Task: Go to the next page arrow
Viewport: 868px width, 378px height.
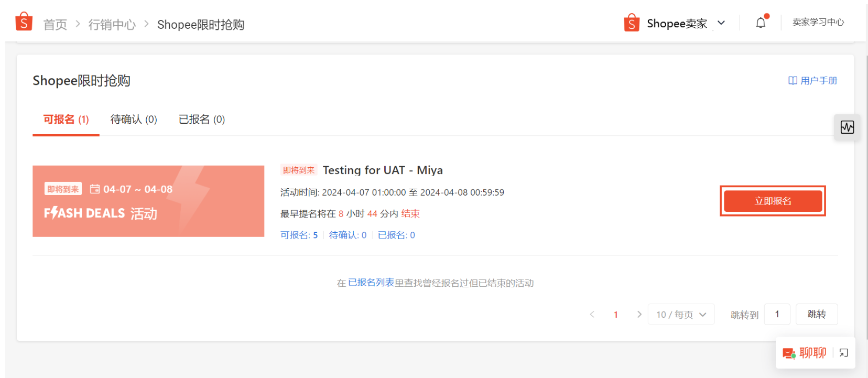Action: [639, 314]
